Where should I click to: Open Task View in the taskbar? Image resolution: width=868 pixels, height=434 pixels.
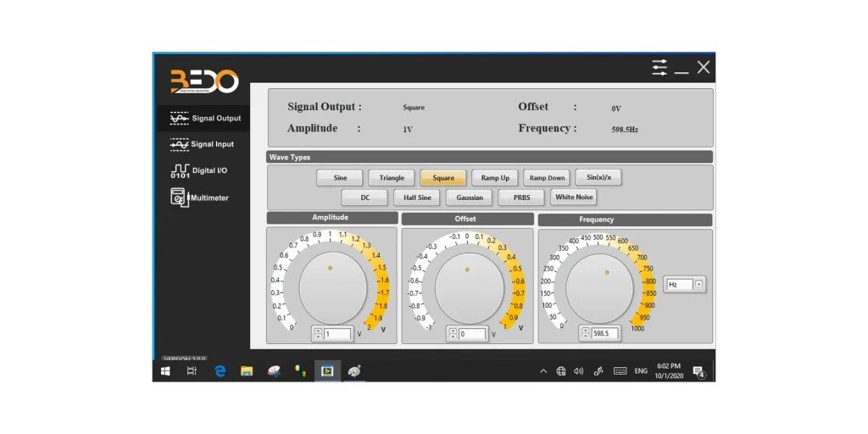(192, 371)
